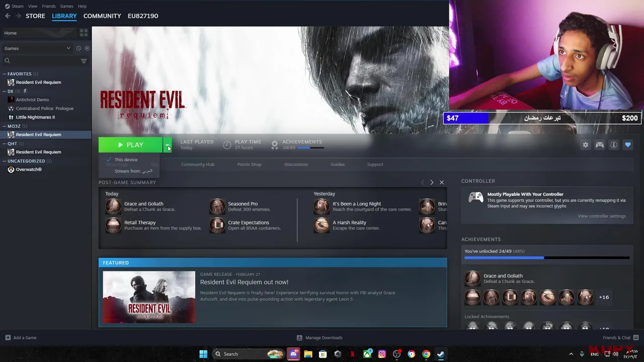Go to the STORE tab
Image resolution: width=644 pixels, height=362 pixels.
click(x=35, y=16)
